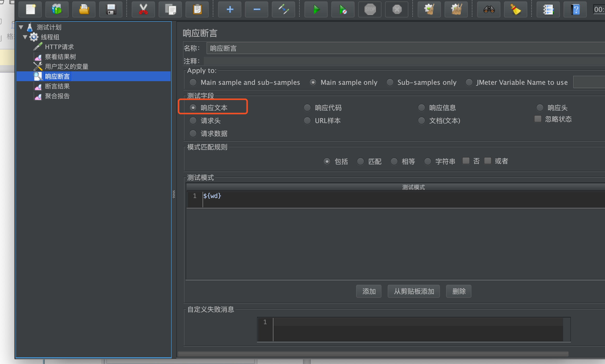Check the 忽略状态 checkbox
Screen dimensions: 605x364
coord(538,119)
